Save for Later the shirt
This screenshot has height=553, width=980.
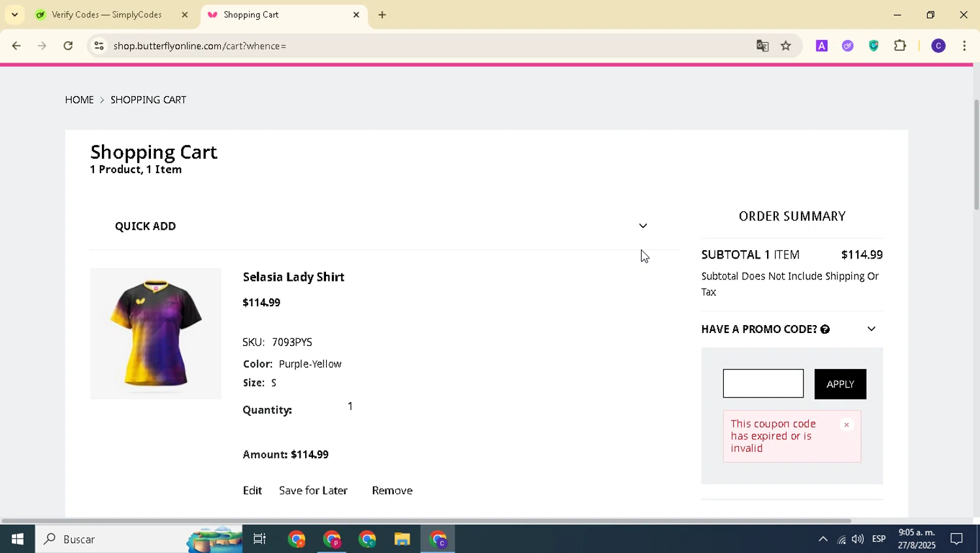pos(313,490)
